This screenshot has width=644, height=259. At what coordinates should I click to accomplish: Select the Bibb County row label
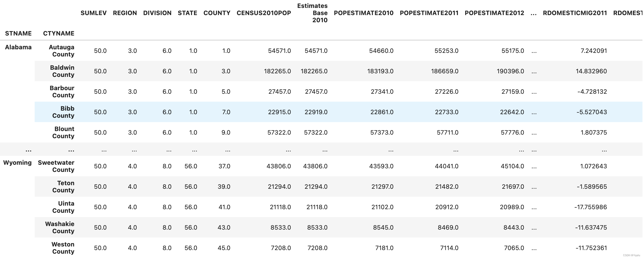pos(63,112)
